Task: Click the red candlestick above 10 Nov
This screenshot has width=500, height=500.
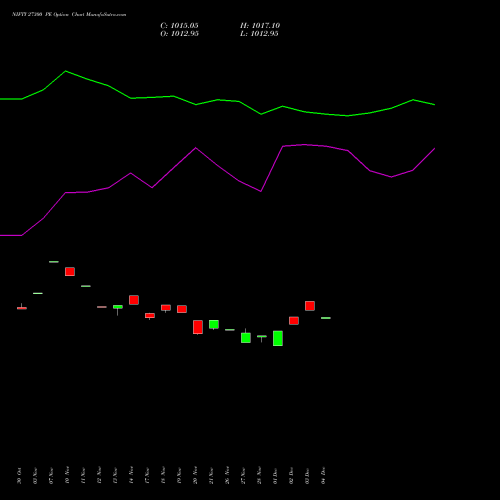Action: pyautogui.click(x=70, y=271)
